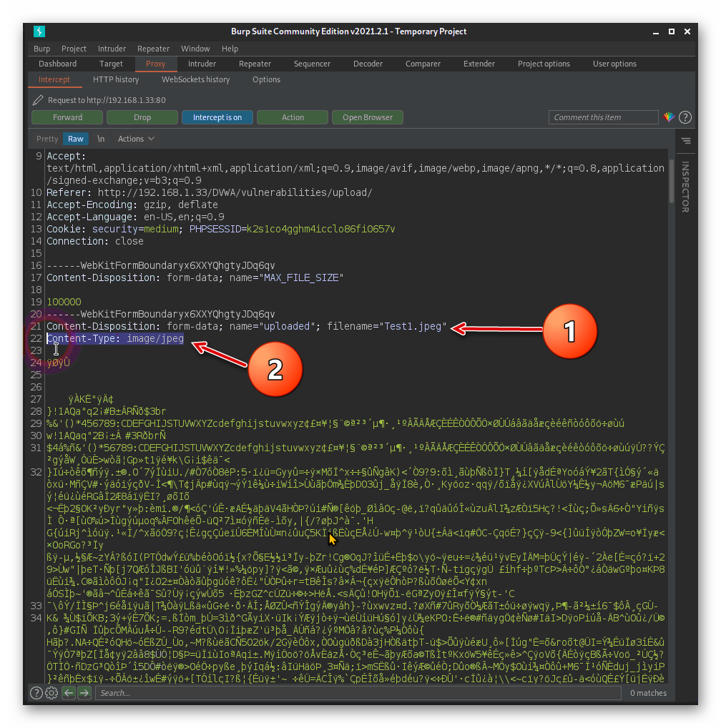This screenshot has width=721, height=728.
Task: Click the filename "Test1.jpeg" value
Action: tap(413, 326)
